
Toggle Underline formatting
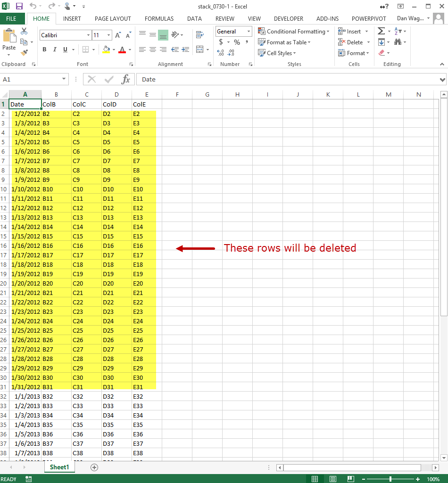click(x=65, y=49)
